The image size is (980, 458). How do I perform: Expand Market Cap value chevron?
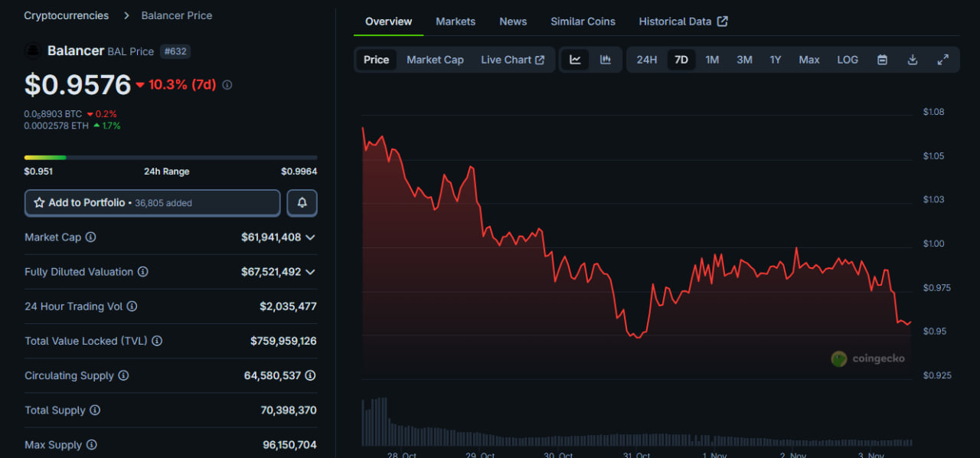[x=310, y=237]
